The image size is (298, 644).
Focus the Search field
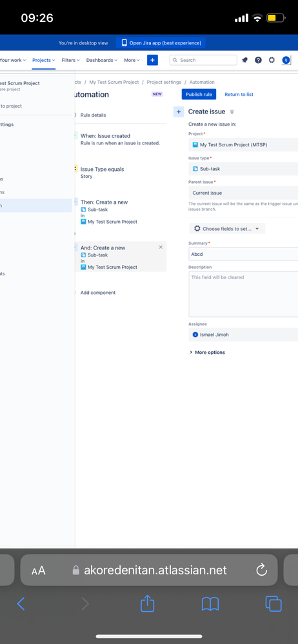tap(203, 60)
